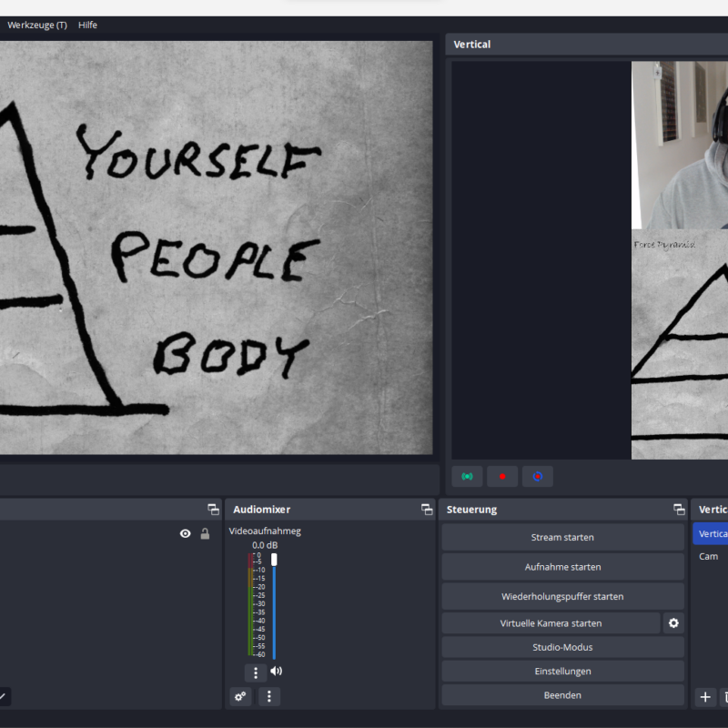Start vertical streaming with green broadcast icon

467,476
